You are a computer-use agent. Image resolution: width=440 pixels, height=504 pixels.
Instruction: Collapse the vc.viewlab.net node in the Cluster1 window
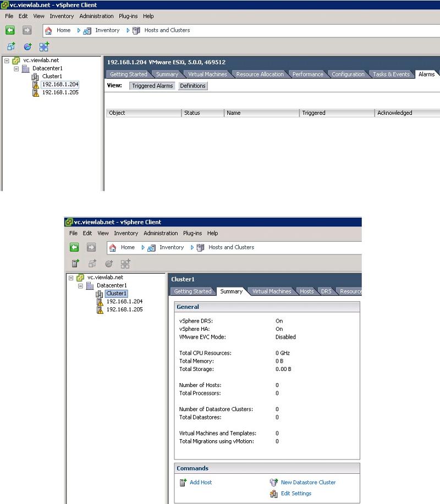(71, 278)
